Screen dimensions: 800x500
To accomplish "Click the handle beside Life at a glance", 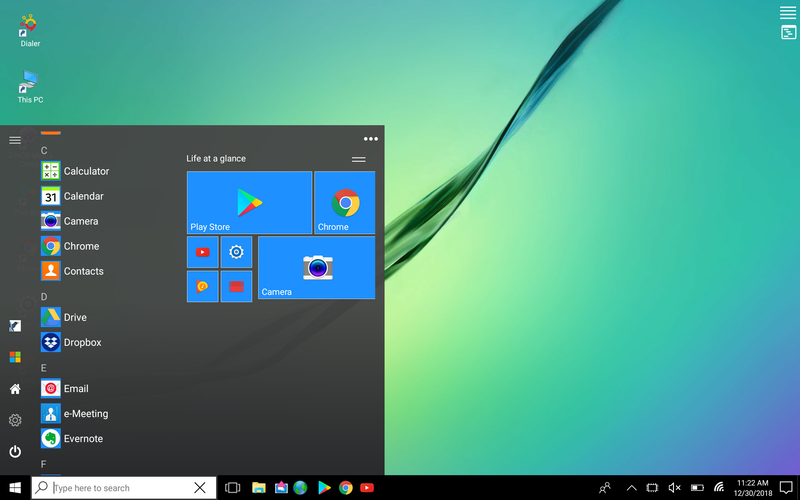I will (359, 159).
